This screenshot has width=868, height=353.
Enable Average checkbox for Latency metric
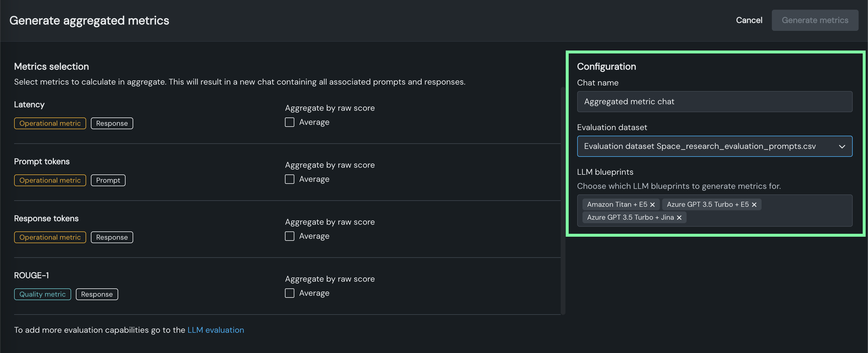(289, 122)
